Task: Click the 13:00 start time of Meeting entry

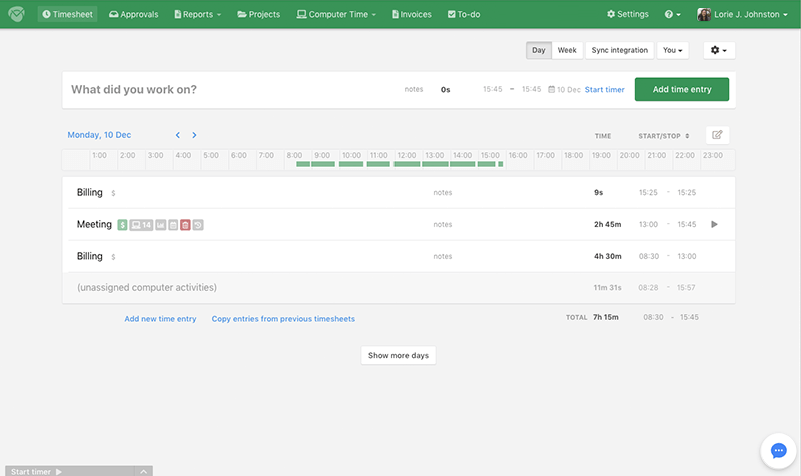Action: (648, 224)
